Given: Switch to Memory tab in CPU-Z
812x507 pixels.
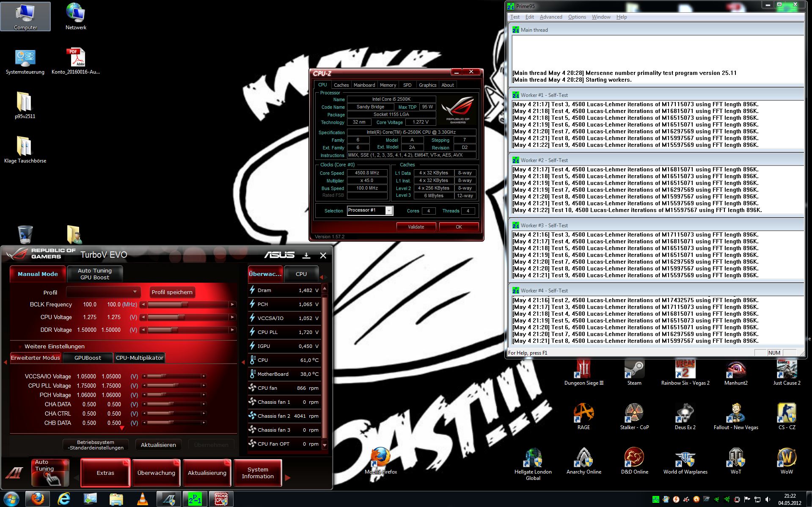Looking at the screenshot, I should tap(388, 85).
